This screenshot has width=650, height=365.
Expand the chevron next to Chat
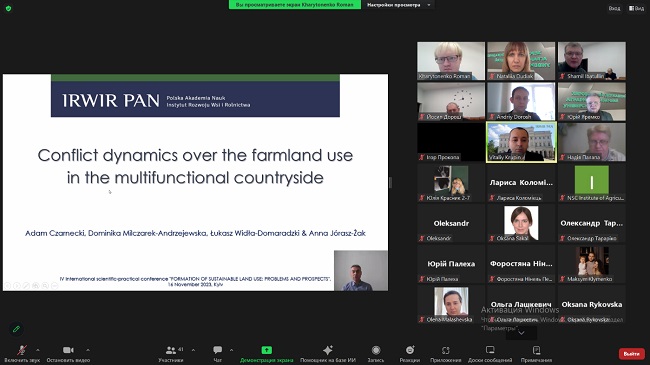[x=231, y=350]
